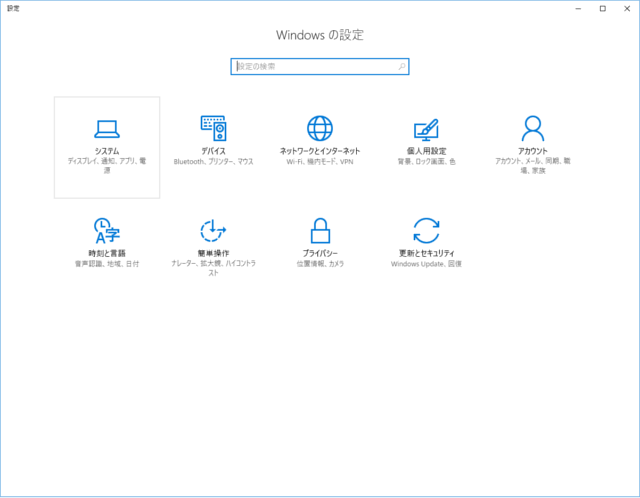Screen dimensions: 640x498
Task: Select the 個人用設定 label
Action: 427,151
